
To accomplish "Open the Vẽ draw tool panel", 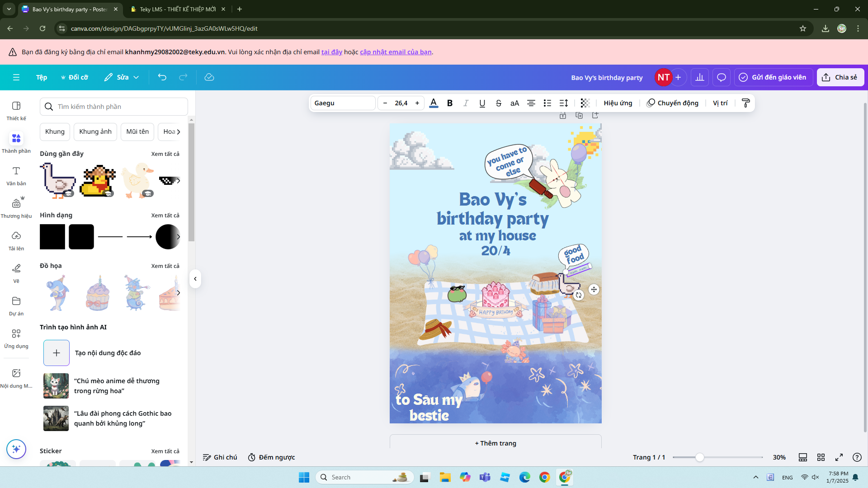I will point(16,273).
